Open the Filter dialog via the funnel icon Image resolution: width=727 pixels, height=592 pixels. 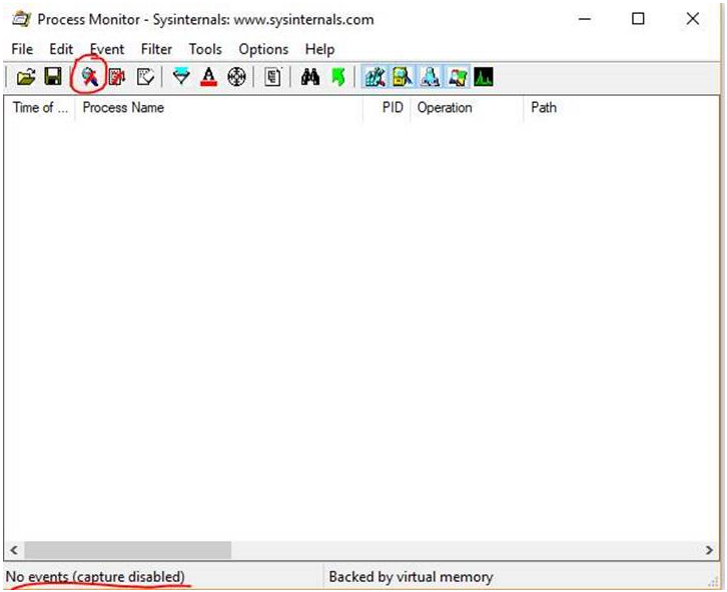pyautogui.click(x=181, y=76)
